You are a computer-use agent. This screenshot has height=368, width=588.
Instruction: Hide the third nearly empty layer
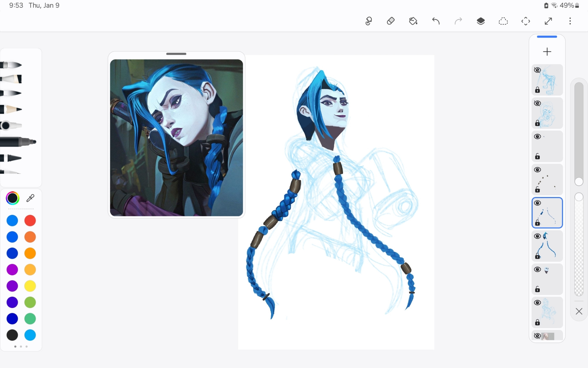coord(537,137)
